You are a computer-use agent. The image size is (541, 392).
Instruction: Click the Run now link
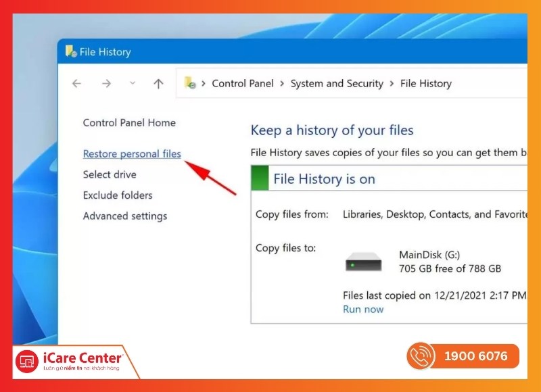click(x=363, y=310)
